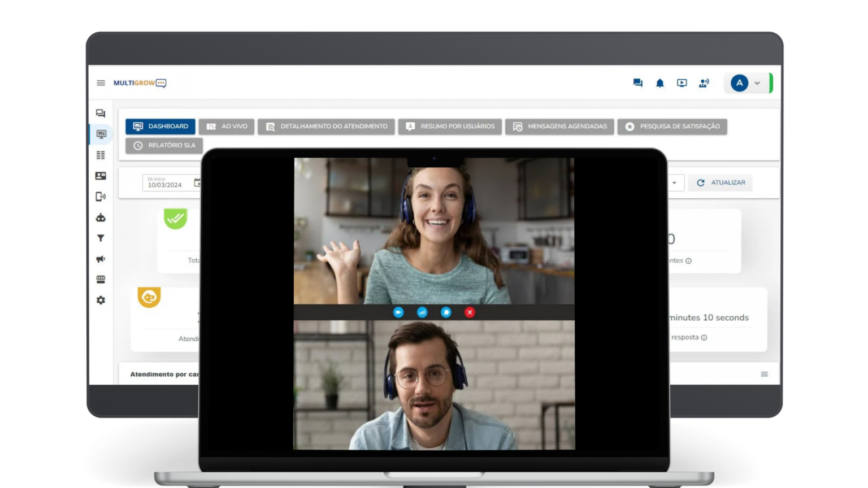The image size is (868, 488).
Task: Click the Atualizar refresh button
Action: coord(721,182)
